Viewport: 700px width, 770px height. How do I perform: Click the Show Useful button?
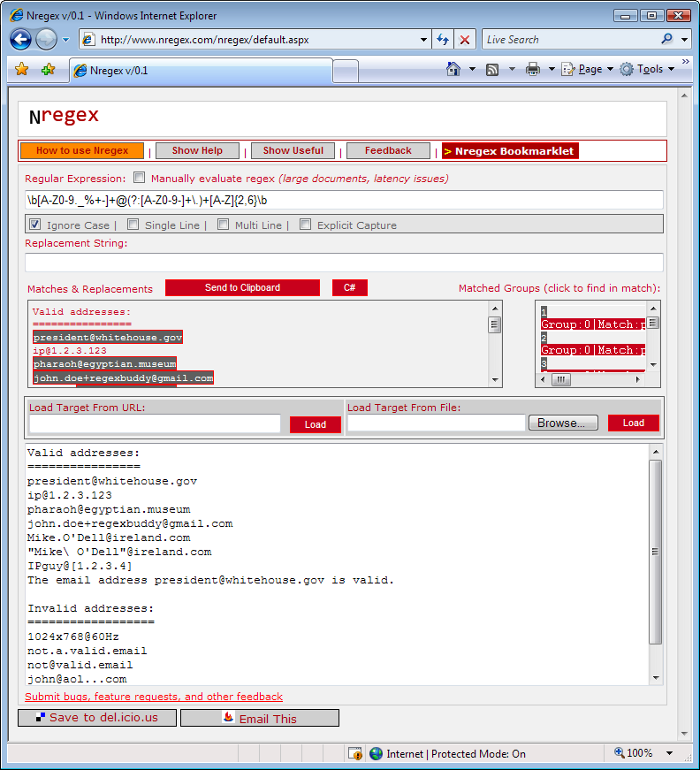(293, 151)
